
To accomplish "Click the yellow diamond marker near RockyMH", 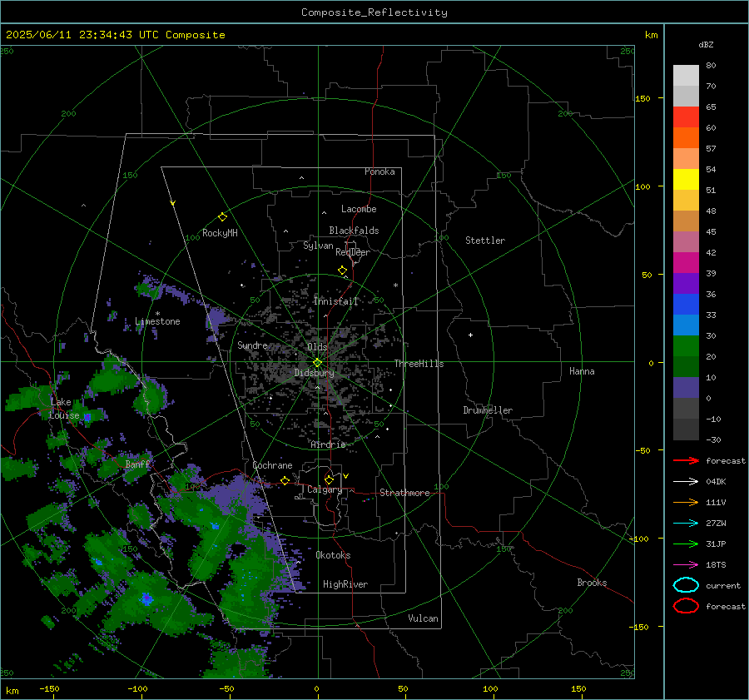I will point(222,217).
